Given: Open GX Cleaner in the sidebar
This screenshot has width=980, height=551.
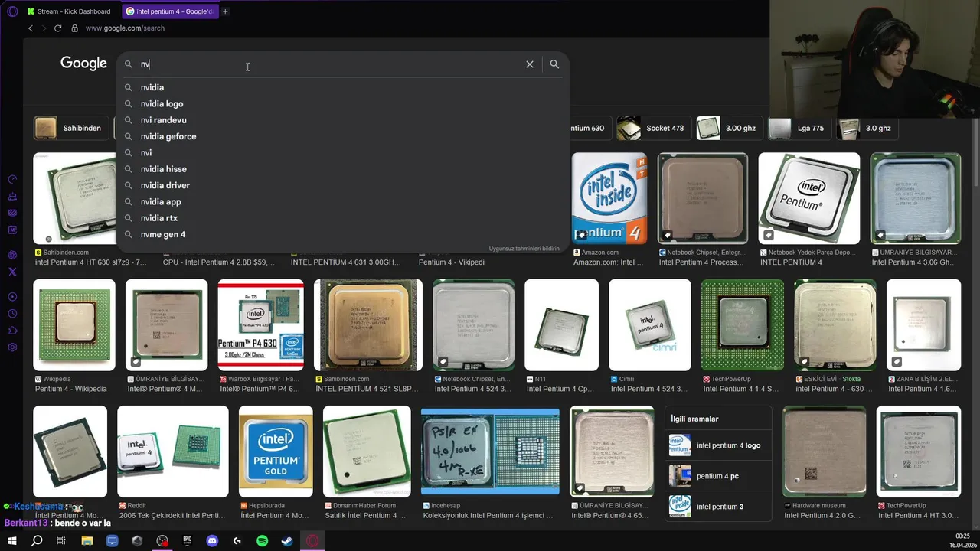Looking at the screenshot, I should (12, 196).
